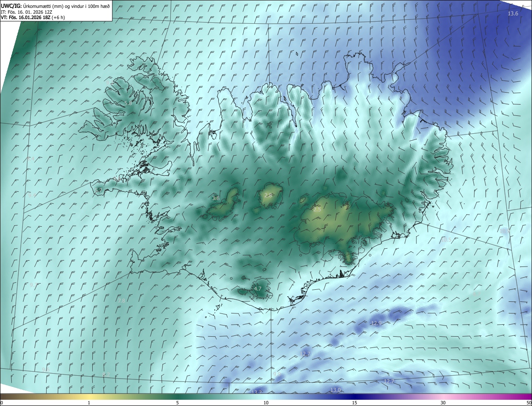Click the 5.7 value on Snæfellsnes
The width and height of the screenshot is (532, 406).
click(99, 190)
